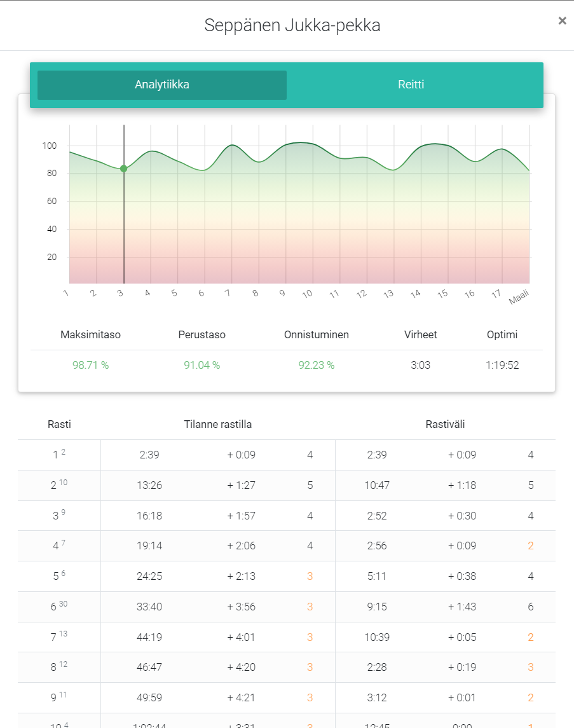Click split time 46:47 in control 8 row
The image size is (574, 728).
point(149,667)
